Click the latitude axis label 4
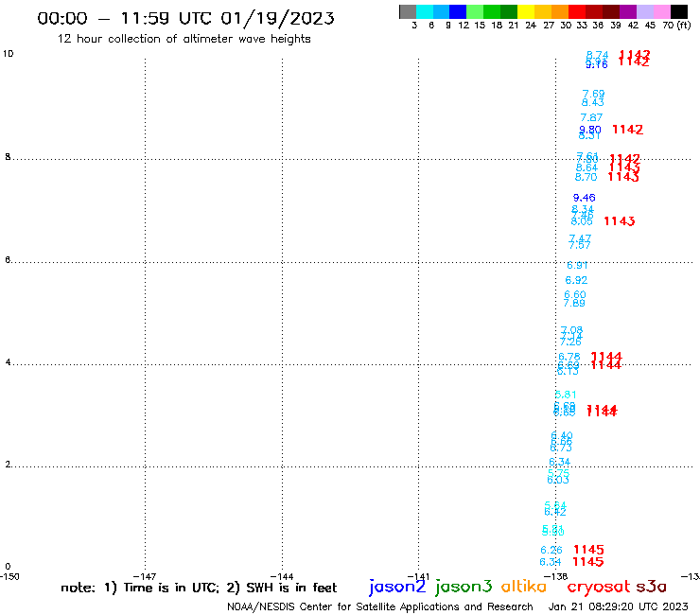Viewport: 700px width, 615px height. (x=8, y=362)
